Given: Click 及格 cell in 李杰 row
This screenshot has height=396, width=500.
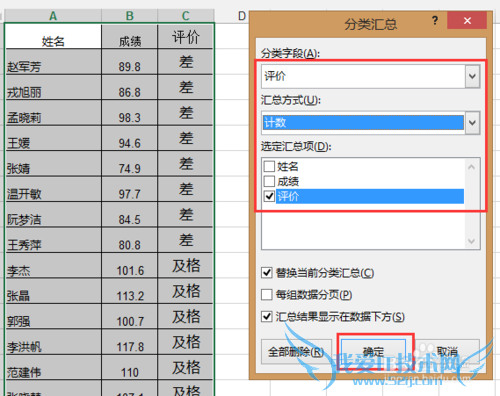Looking at the screenshot, I should [185, 265].
